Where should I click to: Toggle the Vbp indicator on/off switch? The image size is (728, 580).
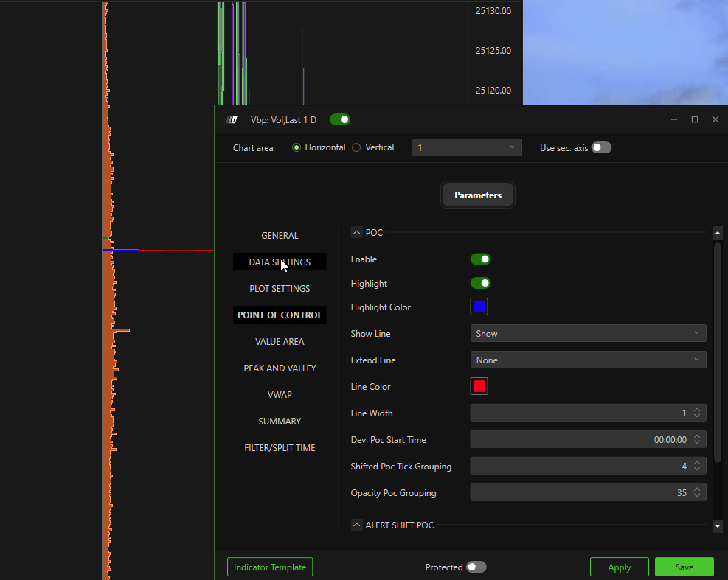click(340, 119)
